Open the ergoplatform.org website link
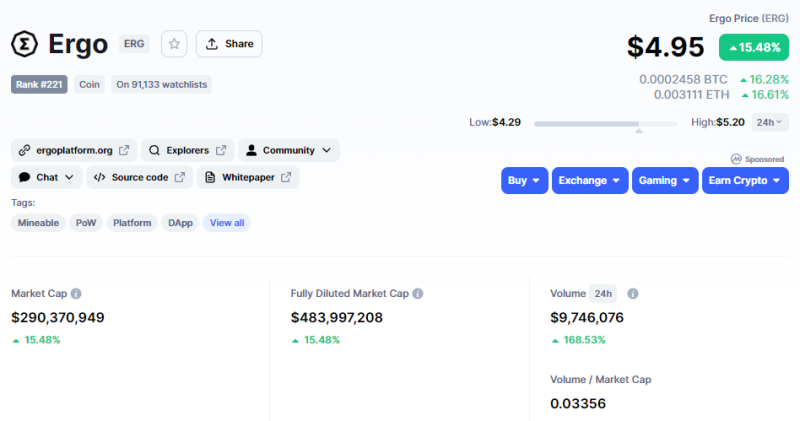Screen dimensions: 800x421 74,150
